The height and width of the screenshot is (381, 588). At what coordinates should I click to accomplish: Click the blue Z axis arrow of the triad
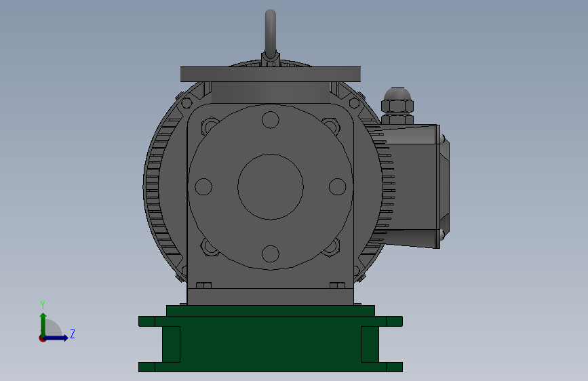point(56,338)
